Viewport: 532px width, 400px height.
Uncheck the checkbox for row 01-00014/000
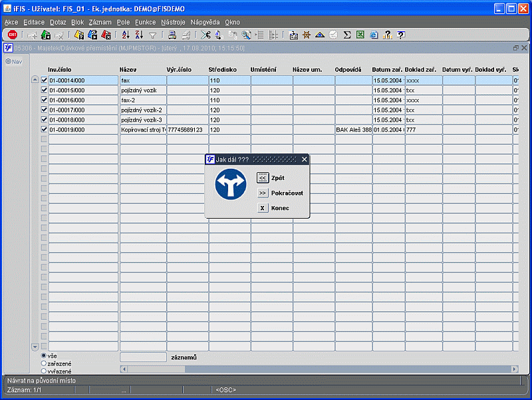tap(44, 80)
